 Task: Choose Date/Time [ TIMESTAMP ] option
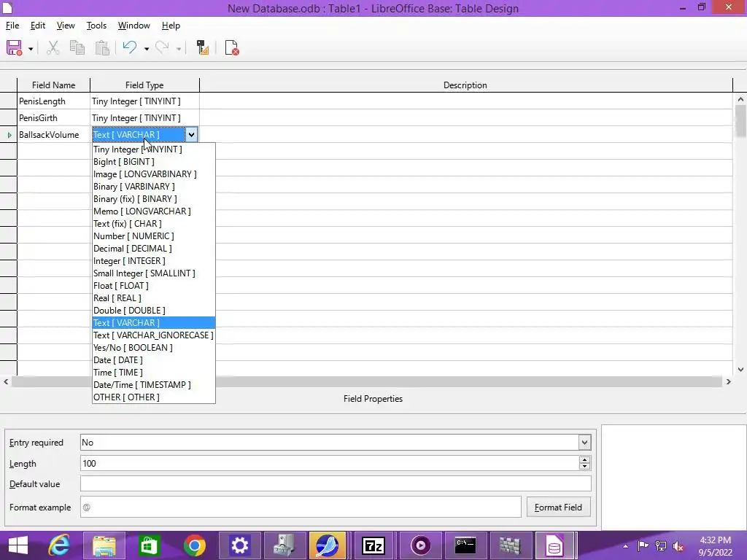[x=153, y=384]
